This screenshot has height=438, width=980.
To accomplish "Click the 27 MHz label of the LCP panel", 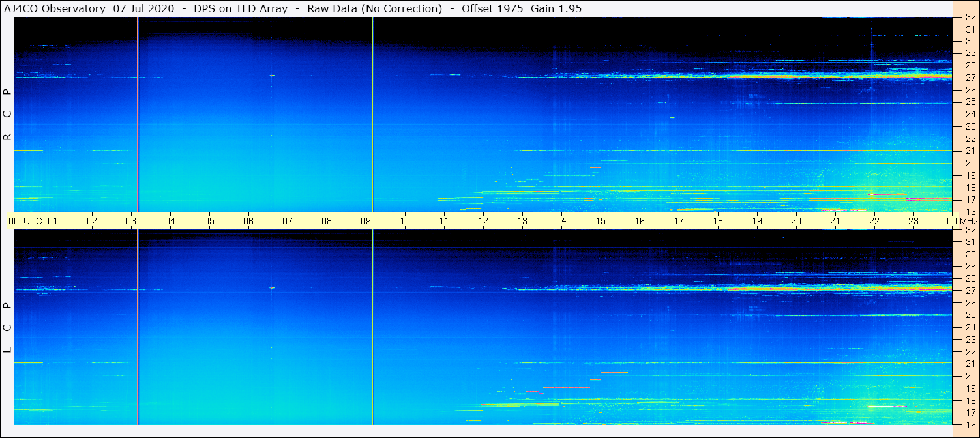I will pyautogui.click(x=970, y=291).
